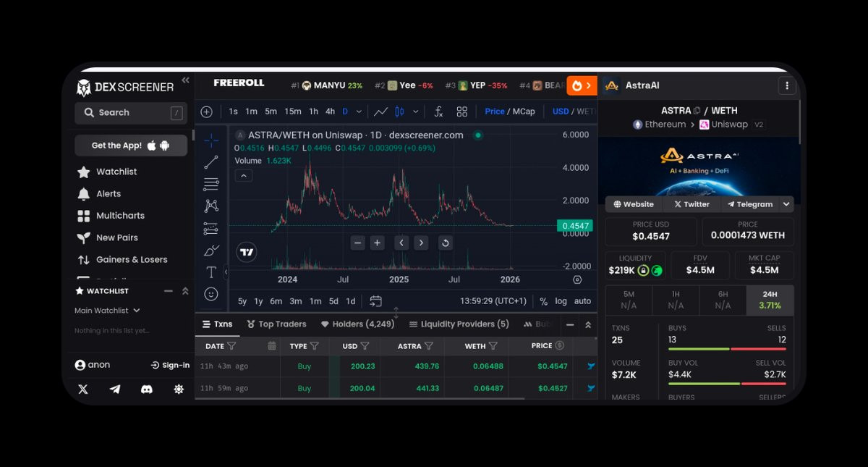Viewport: 868px width, 467px height.
Task: Toggle auto scale on chart
Action: (x=582, y=301)
